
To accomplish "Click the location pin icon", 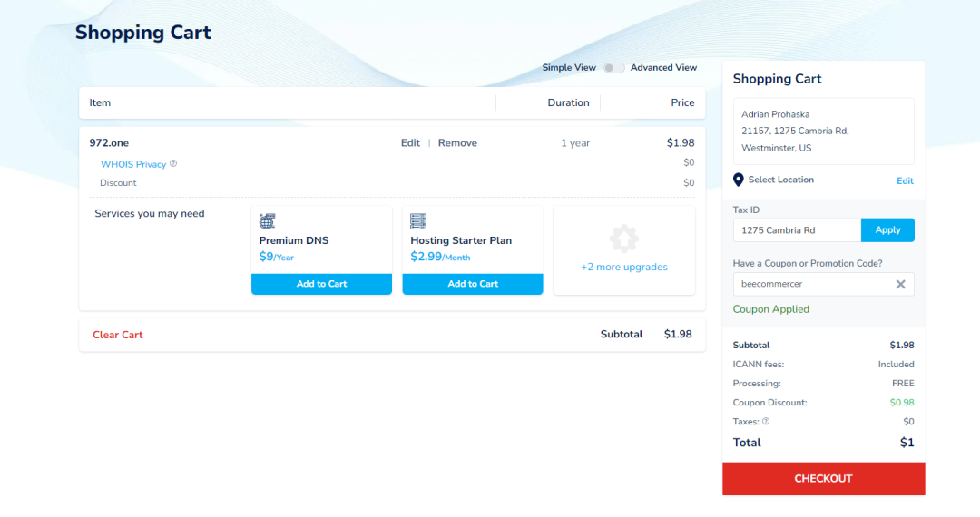I will (738, 180).
